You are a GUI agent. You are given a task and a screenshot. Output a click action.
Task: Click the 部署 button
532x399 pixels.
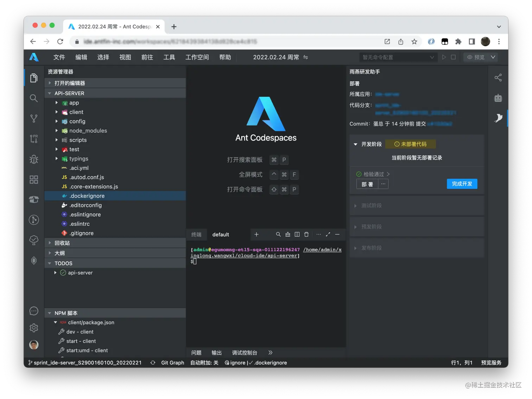(x=367, y=184)
